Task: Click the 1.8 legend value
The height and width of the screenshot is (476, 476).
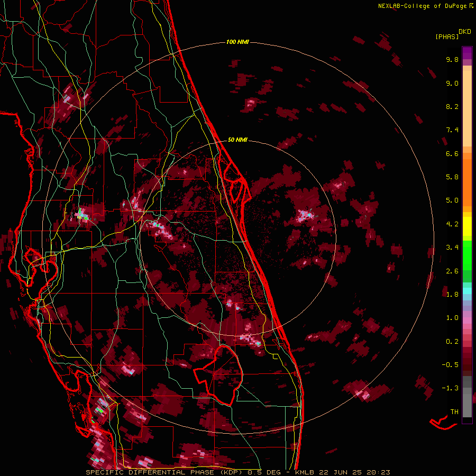Action: click(452, 295)
